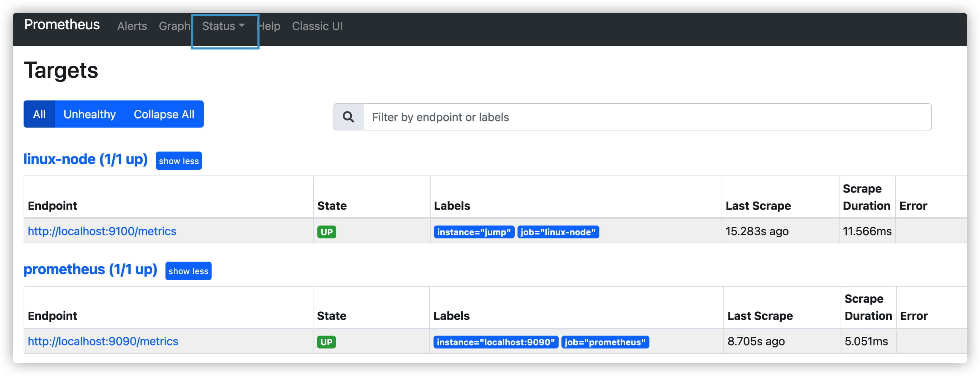
Task: Select the 5.051ms scrape duration value
Action: click(866, 341)
